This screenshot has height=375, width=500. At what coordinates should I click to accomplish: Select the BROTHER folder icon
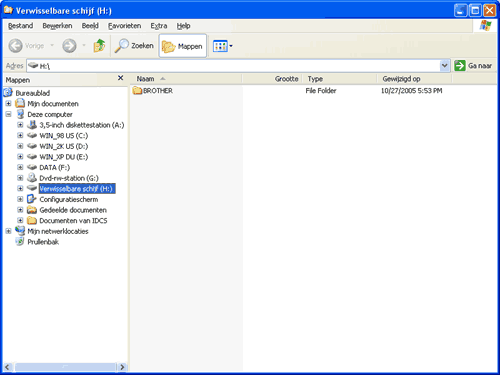coord(137,90)
